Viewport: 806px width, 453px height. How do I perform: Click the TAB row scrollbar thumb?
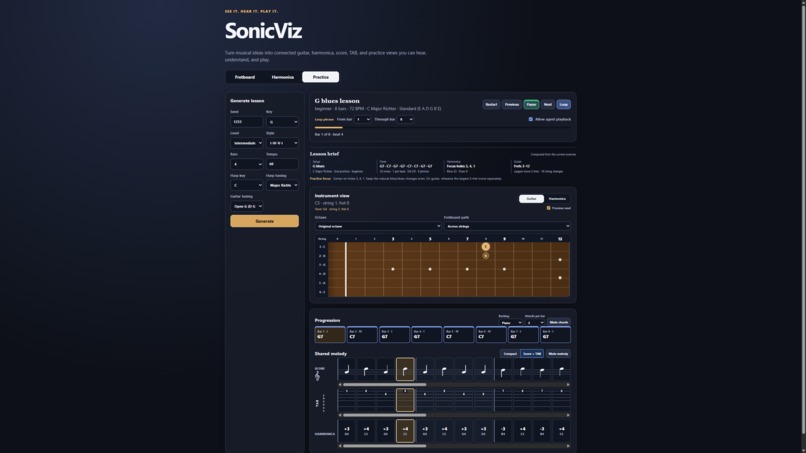[x=384, y=415]
